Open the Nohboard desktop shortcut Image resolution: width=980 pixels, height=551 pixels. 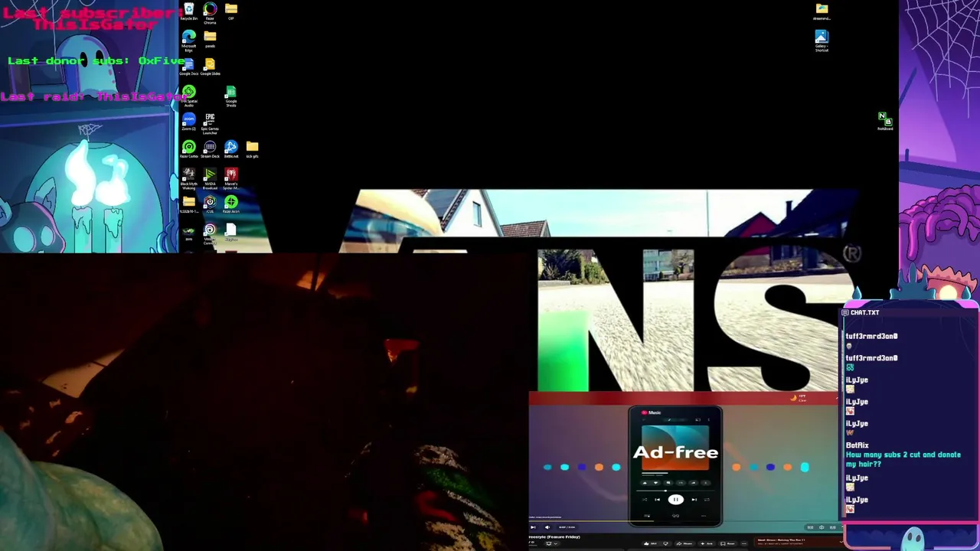point(885,122)
